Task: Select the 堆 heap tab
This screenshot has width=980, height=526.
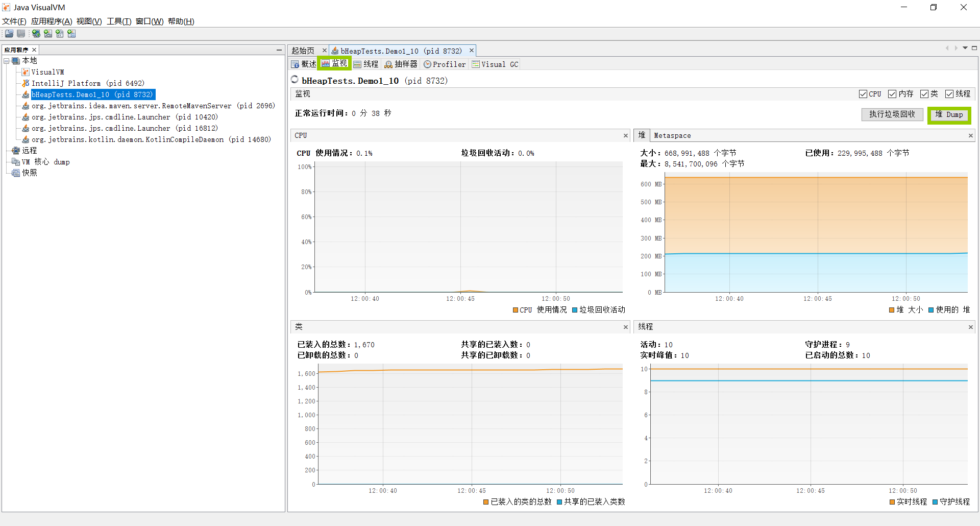Action: point(642,135)
